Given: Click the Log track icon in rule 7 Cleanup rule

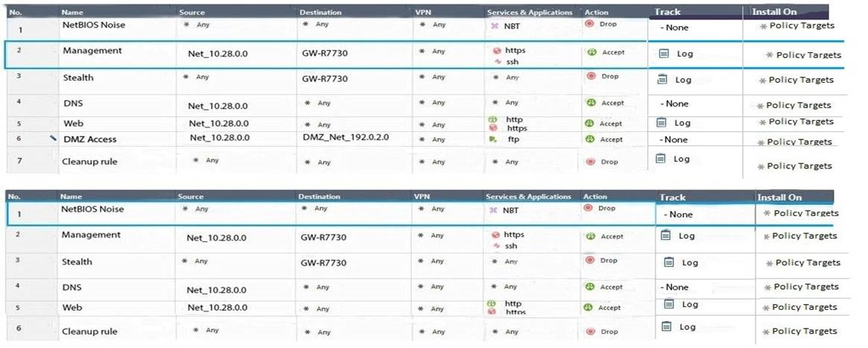Looking at the screenshot, I should pyautogui.click(x=661, y=158).
